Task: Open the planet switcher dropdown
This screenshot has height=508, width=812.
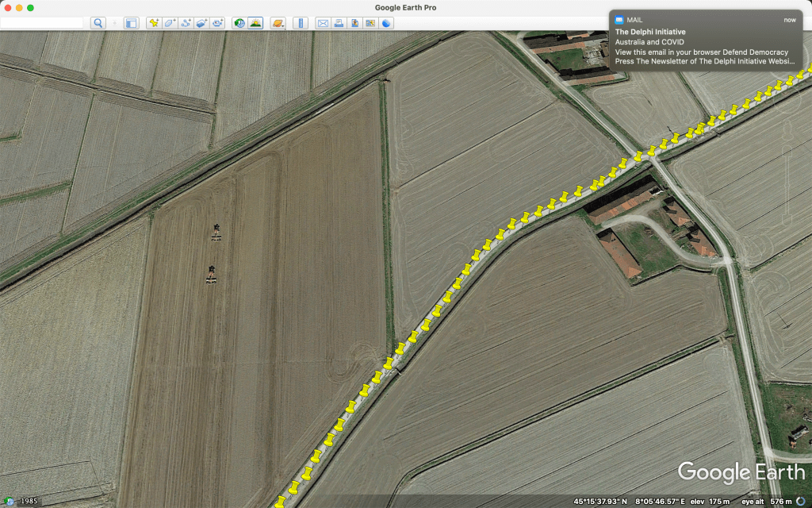Action: [278, 23]
